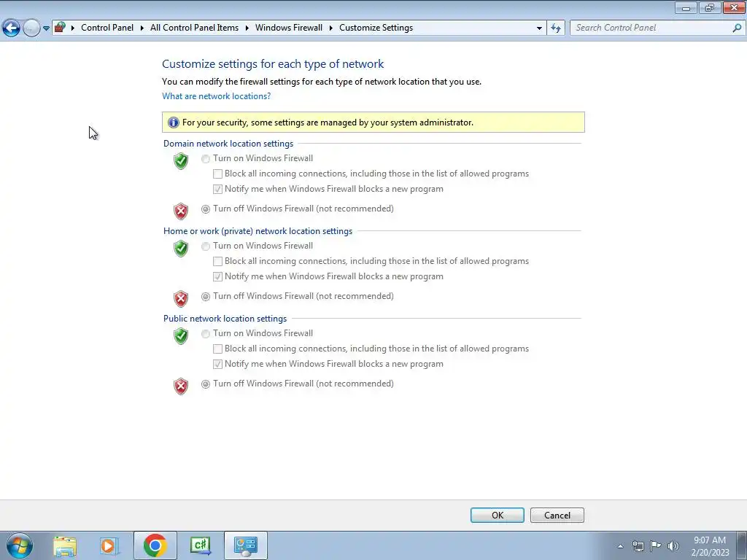Click the Back navigation arrow button

11,28
